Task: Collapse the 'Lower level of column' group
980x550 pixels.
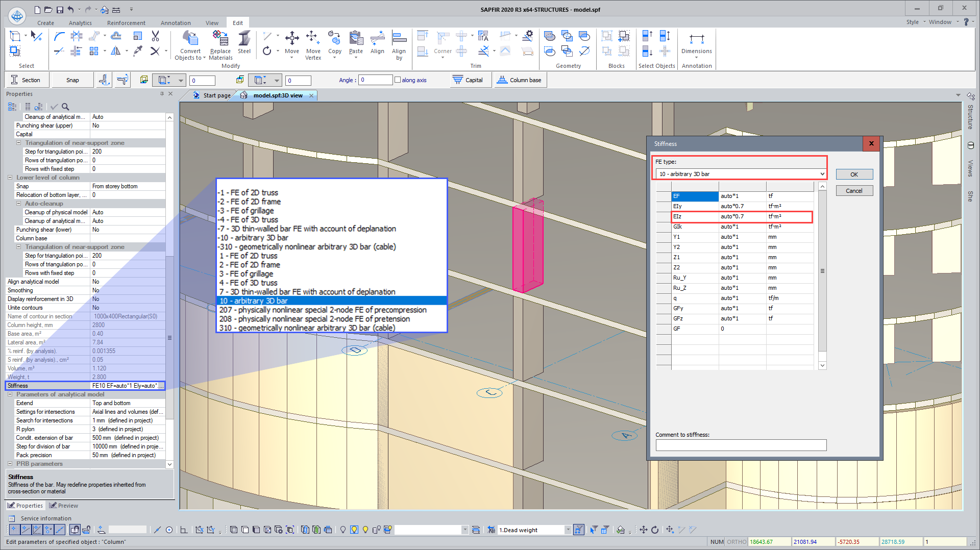Action: coord(10,178)
